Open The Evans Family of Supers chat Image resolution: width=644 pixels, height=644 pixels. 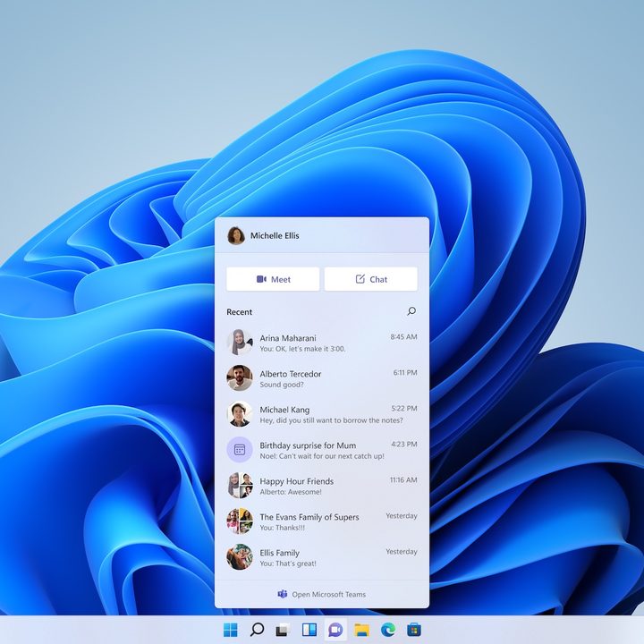click(x=309, y=517)
